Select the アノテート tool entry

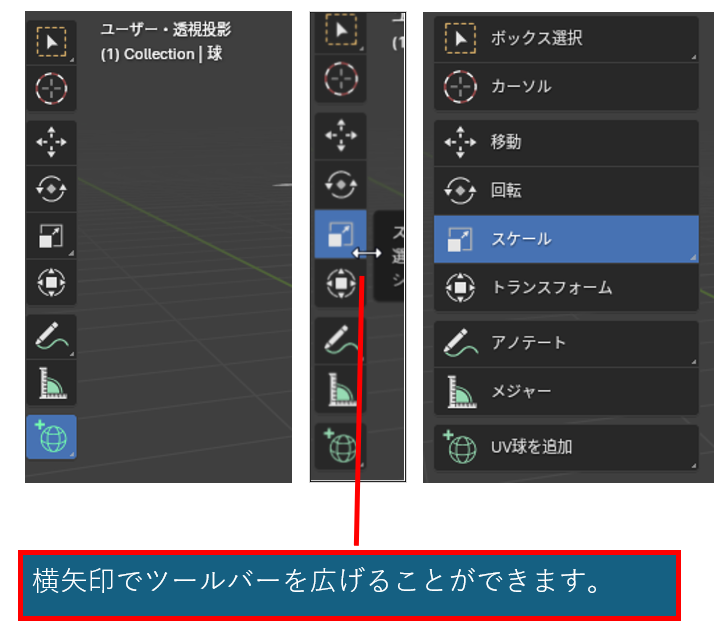point(565,343)
